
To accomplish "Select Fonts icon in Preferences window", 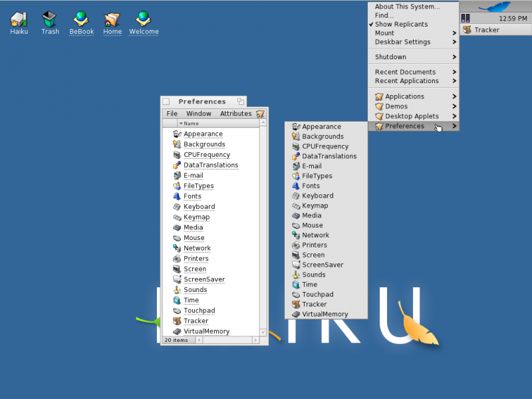I will pos(177,196).
